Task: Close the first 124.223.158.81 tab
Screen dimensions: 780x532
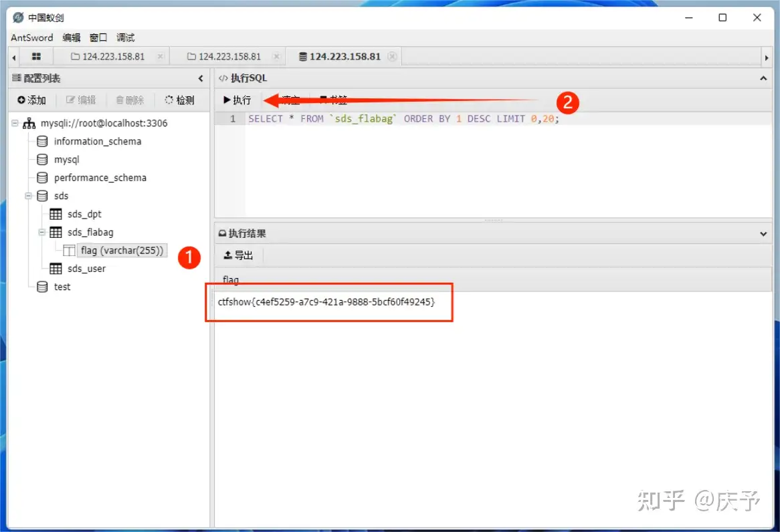Action: tap(160, 56)
